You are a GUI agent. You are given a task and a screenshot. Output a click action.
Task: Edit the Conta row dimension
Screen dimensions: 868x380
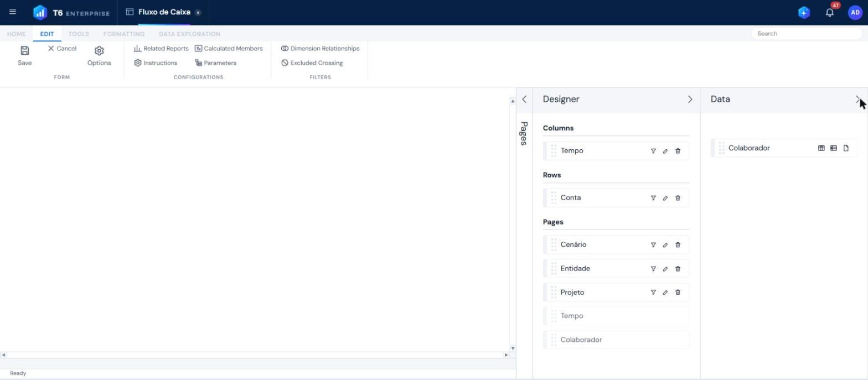click(x=665, y=198)
